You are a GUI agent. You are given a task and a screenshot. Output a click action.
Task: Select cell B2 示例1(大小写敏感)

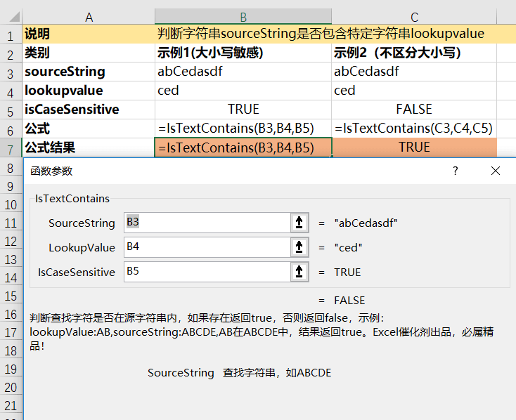(243, 53)
